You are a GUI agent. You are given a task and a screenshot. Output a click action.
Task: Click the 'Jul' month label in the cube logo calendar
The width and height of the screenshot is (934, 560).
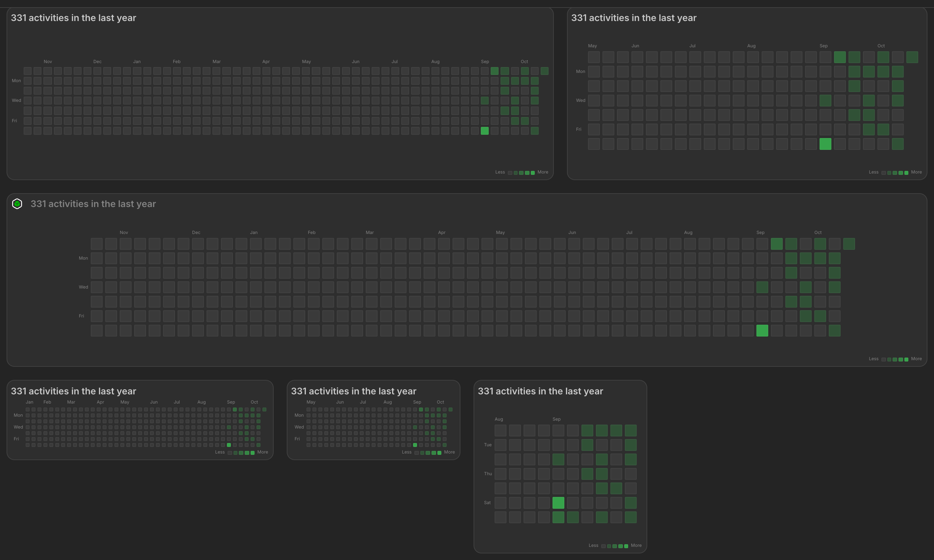coord(629,232)
